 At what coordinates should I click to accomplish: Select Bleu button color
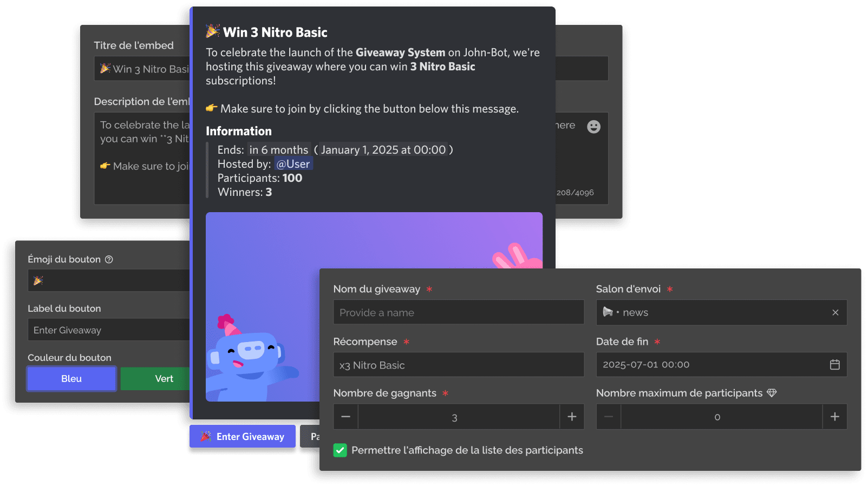[x=71, y=379]
